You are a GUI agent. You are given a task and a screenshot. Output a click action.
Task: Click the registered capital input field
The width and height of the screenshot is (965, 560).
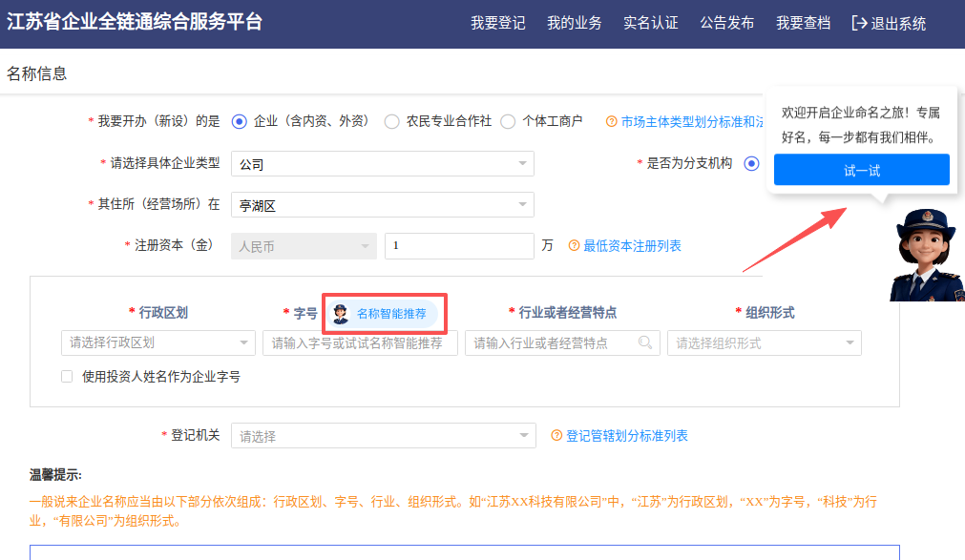coord(459,246)
